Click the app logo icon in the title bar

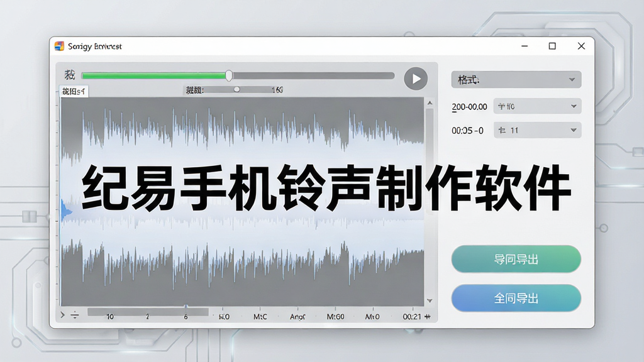(x=59, y=46)
